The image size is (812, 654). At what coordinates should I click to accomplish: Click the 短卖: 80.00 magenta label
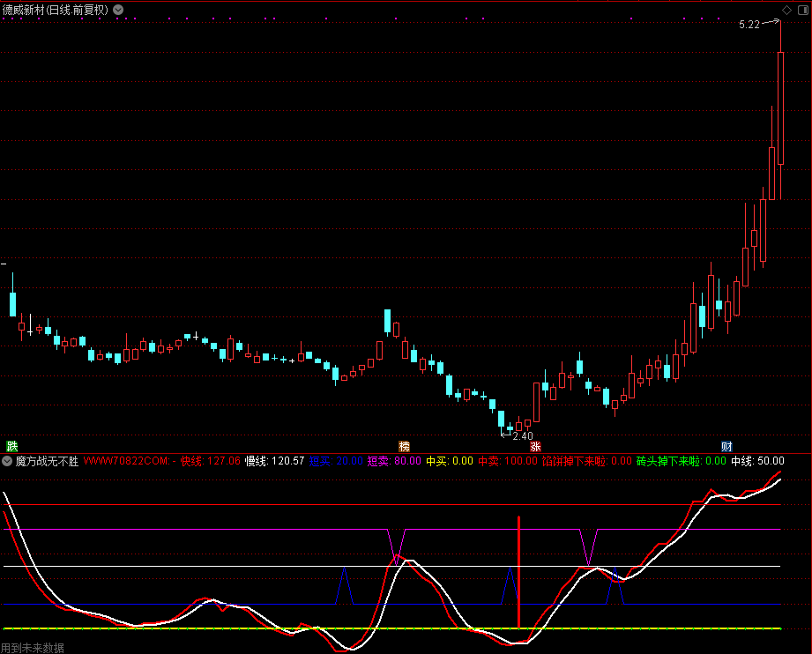pyautogui.click(x=394, y=461)
